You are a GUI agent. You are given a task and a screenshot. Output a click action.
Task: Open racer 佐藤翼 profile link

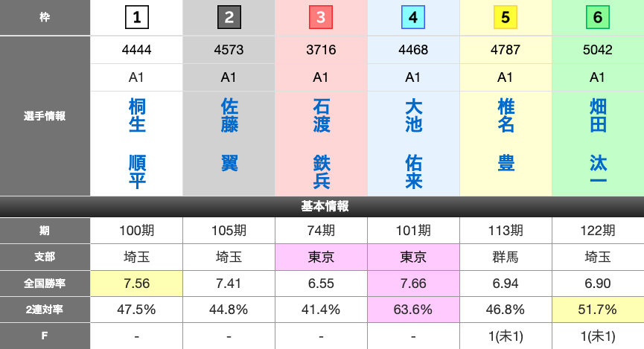229,135
